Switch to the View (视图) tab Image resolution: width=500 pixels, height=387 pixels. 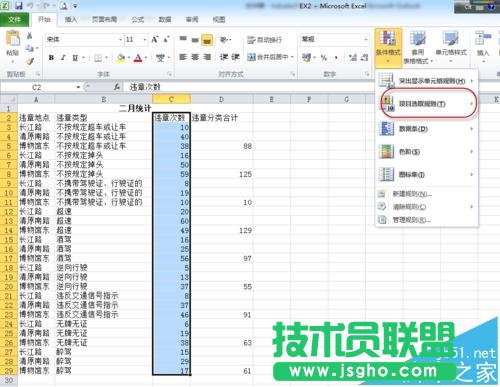[219, 20]
